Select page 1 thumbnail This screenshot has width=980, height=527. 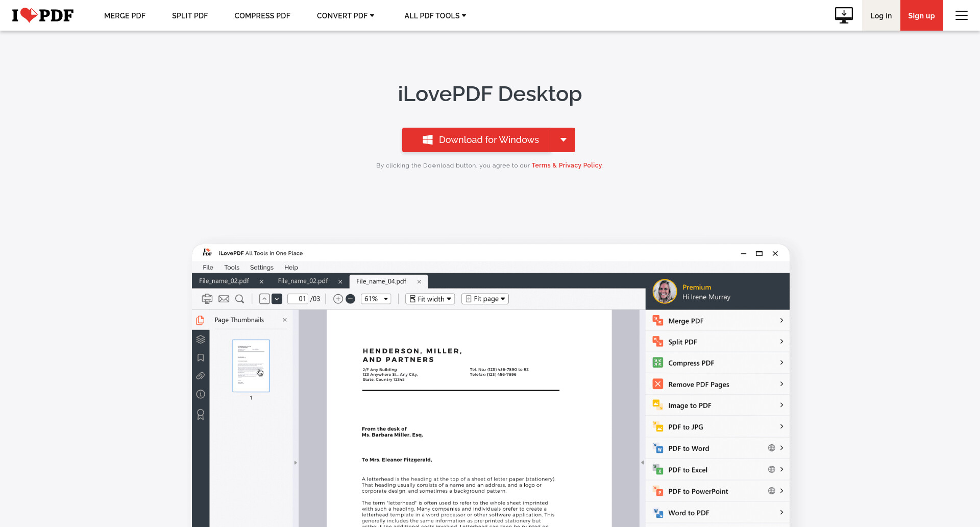click(251, 366)
